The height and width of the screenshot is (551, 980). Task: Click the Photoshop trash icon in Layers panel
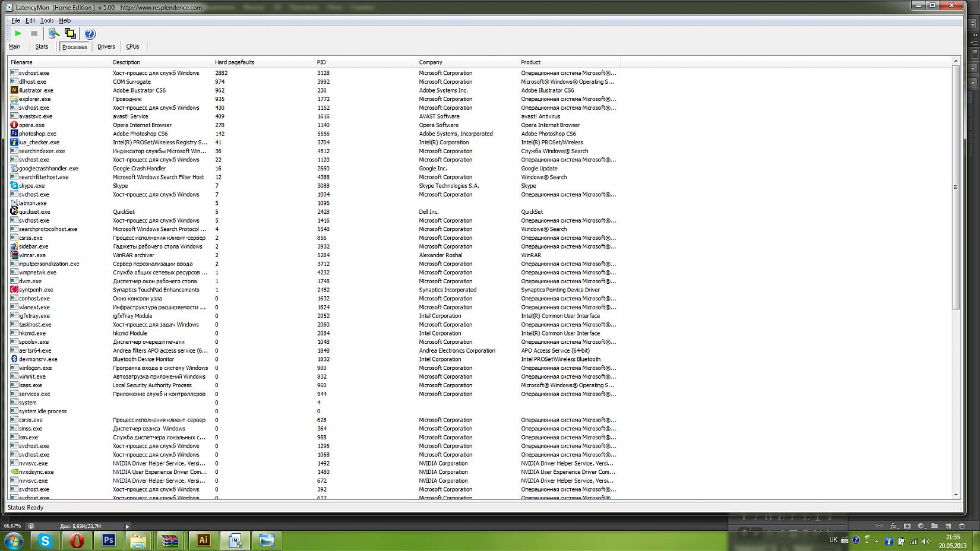click(962, 525)
